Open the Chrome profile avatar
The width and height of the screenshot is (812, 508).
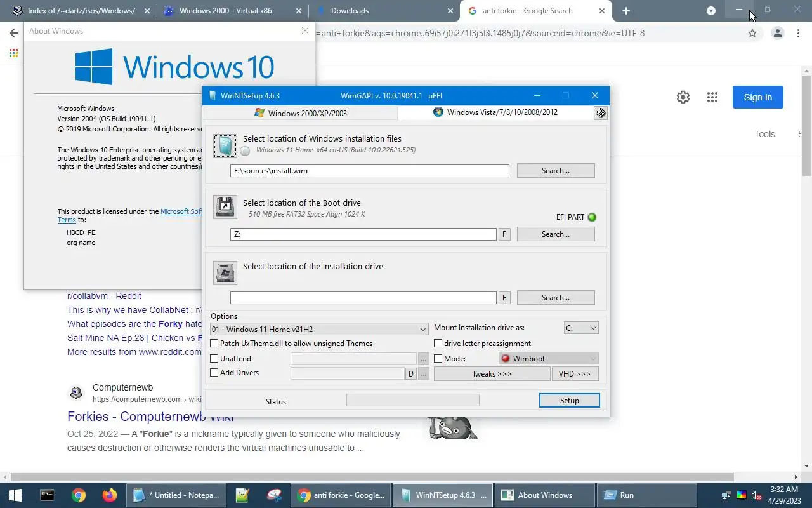point(778,33)
